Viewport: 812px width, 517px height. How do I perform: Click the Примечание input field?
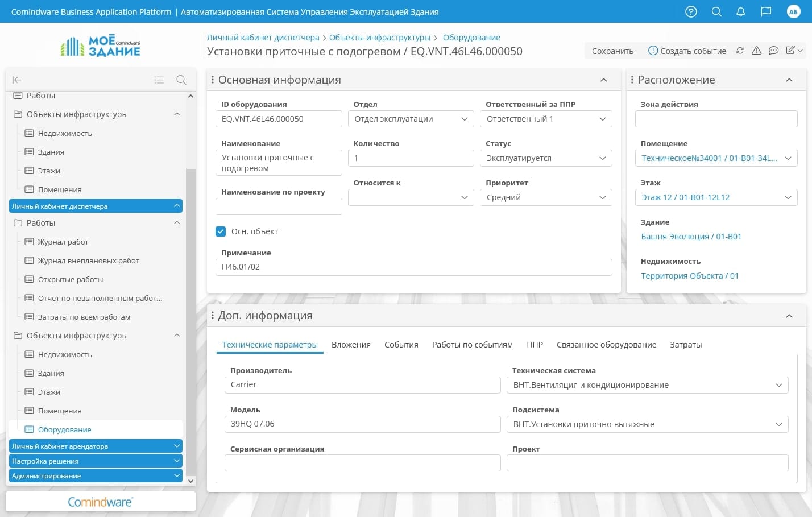pyautogui.click(x=414, y=267)
